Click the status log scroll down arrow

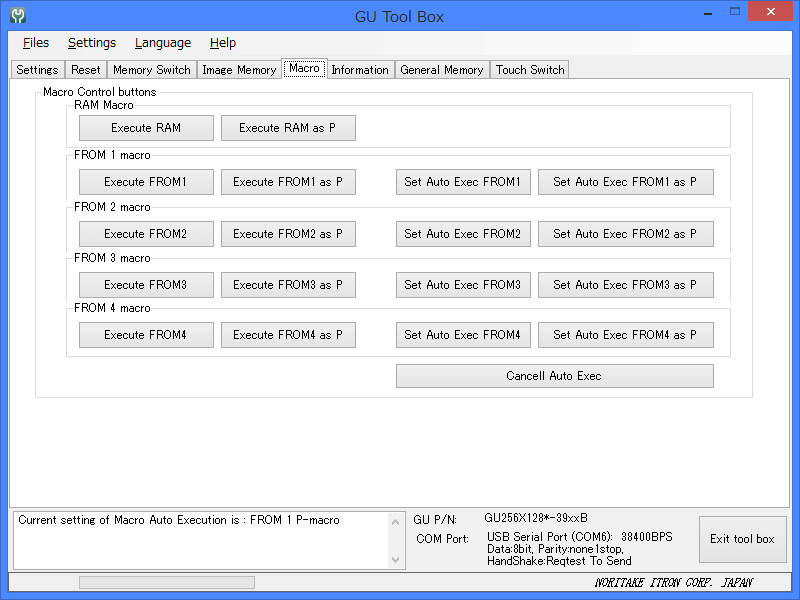[395, 560]
